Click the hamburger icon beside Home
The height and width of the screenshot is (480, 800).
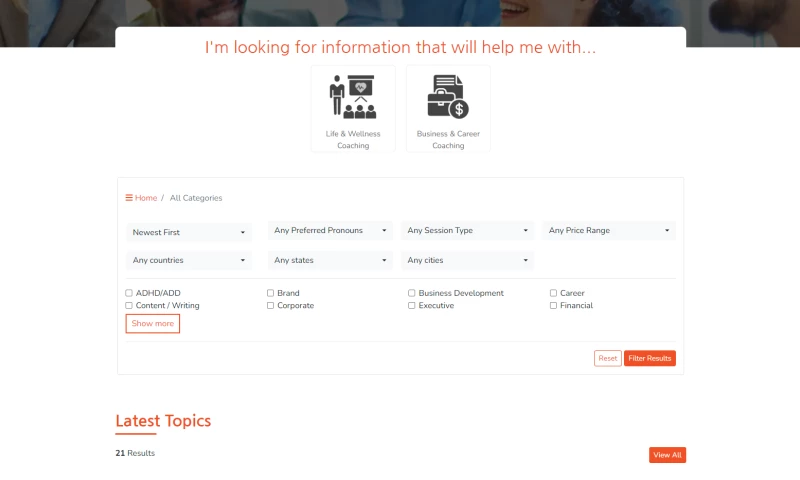(x=129, y=198)
